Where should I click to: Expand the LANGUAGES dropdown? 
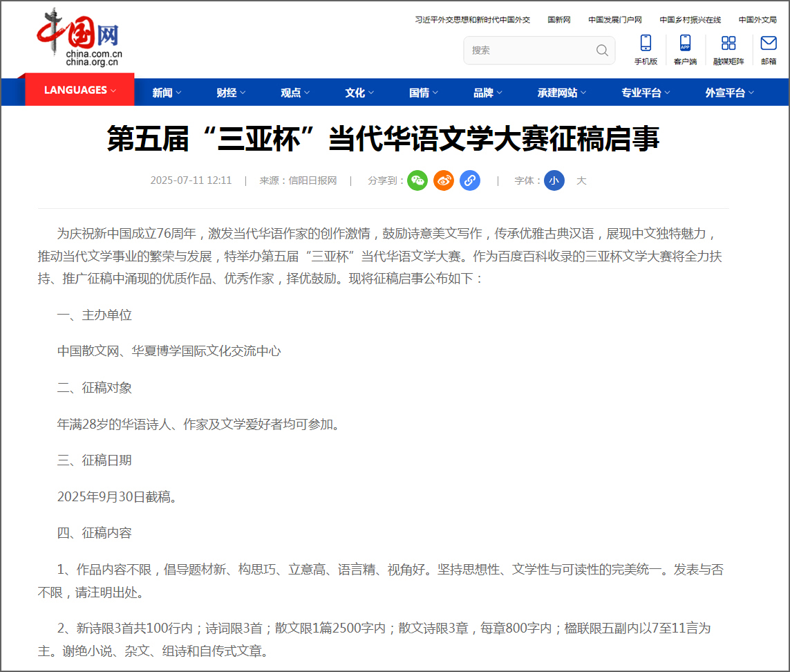point(79,90)
